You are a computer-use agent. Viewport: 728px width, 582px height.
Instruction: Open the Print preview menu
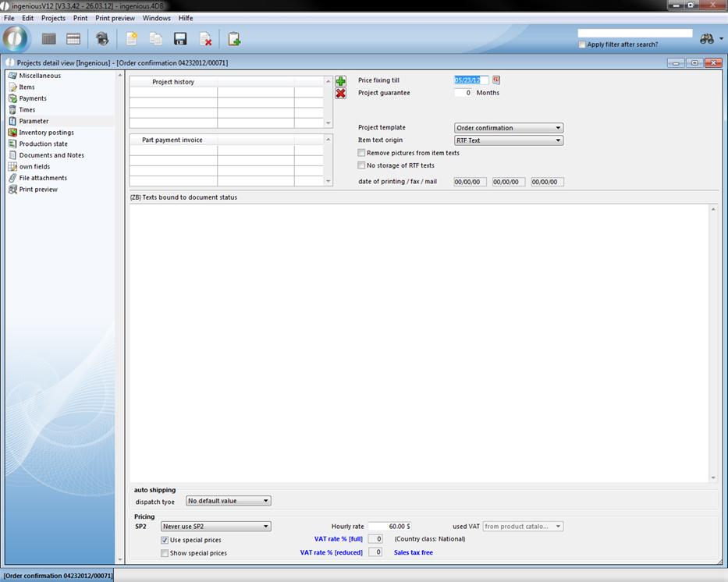[115, 18]
